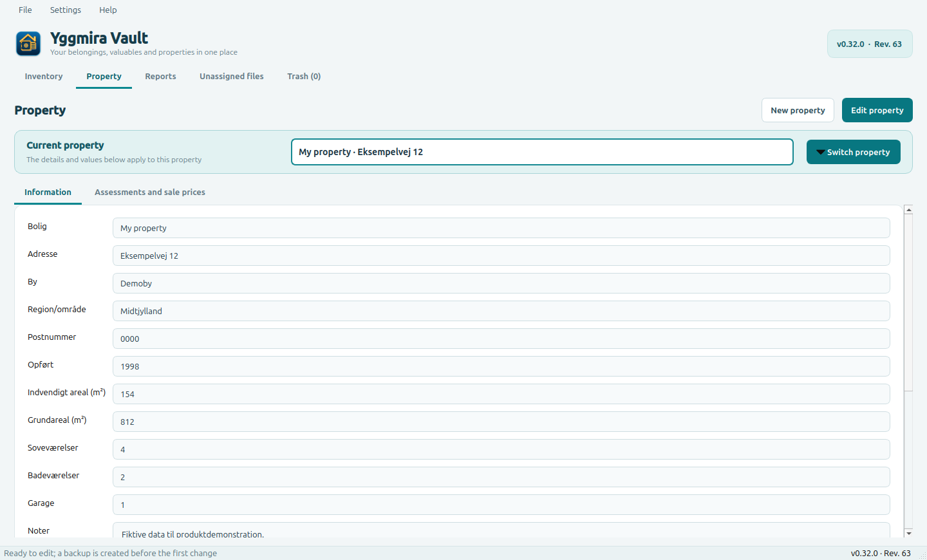Screen dimensions: 927x560
Task: Click the New property button
Action: pos(798,110)
